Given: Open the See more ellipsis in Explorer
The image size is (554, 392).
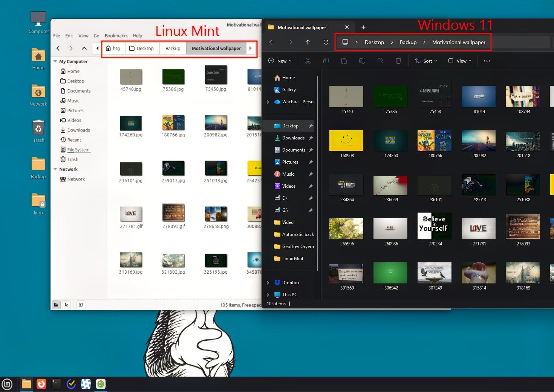Looking at the screenshot, I should (x=487, y=61).
